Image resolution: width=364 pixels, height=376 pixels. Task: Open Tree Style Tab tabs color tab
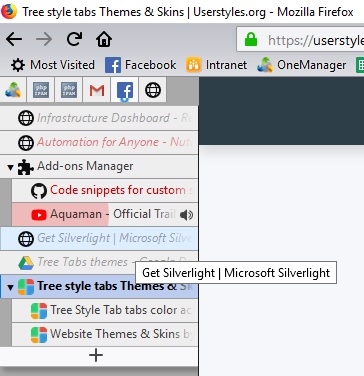105,310
